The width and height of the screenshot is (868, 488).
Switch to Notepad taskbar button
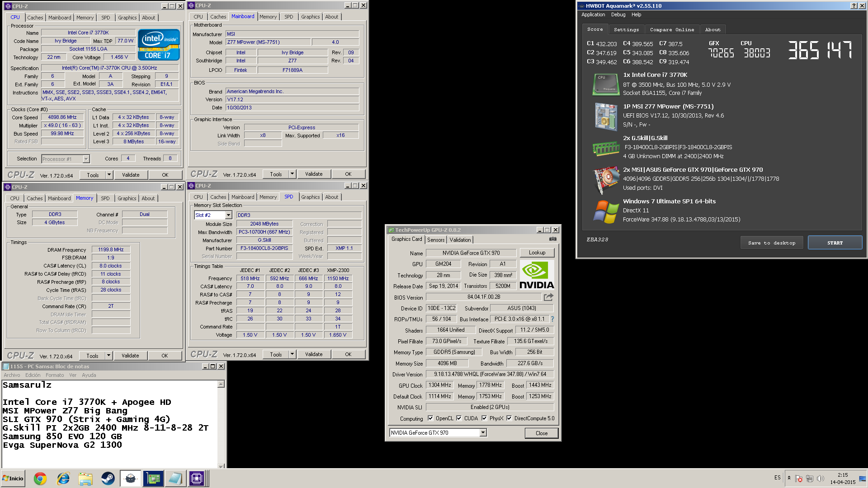[175, 479]
